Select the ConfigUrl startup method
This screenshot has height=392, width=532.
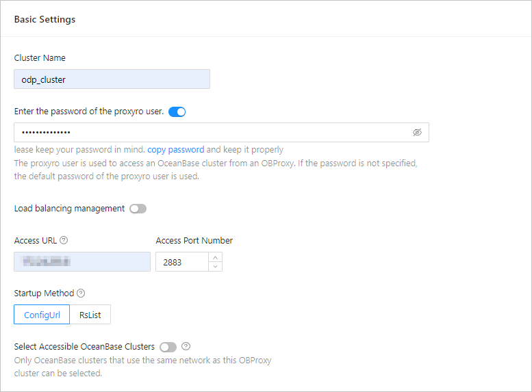pos(42,314)
